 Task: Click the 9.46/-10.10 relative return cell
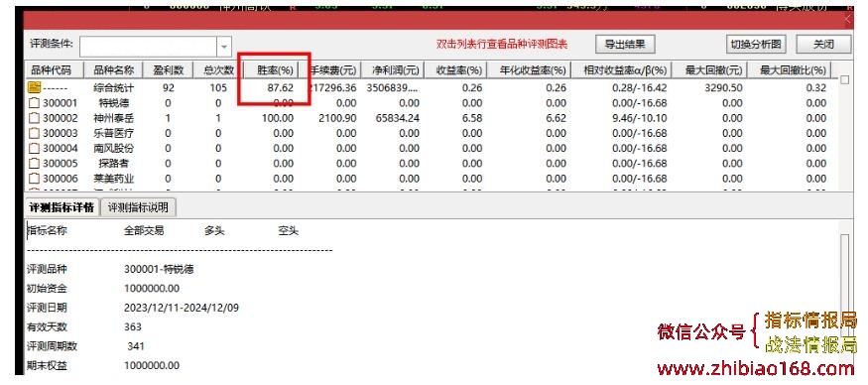(640, 118)
